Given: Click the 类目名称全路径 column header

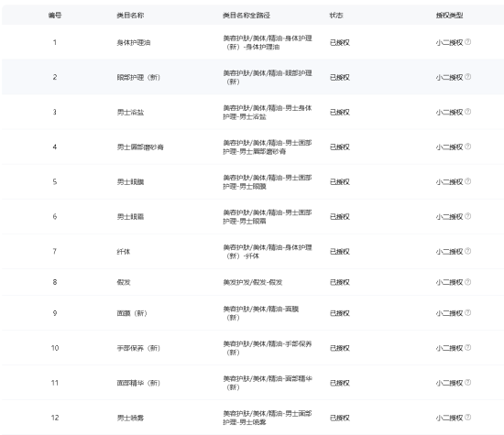Looking at the screenshot, I should coord(247,15).
